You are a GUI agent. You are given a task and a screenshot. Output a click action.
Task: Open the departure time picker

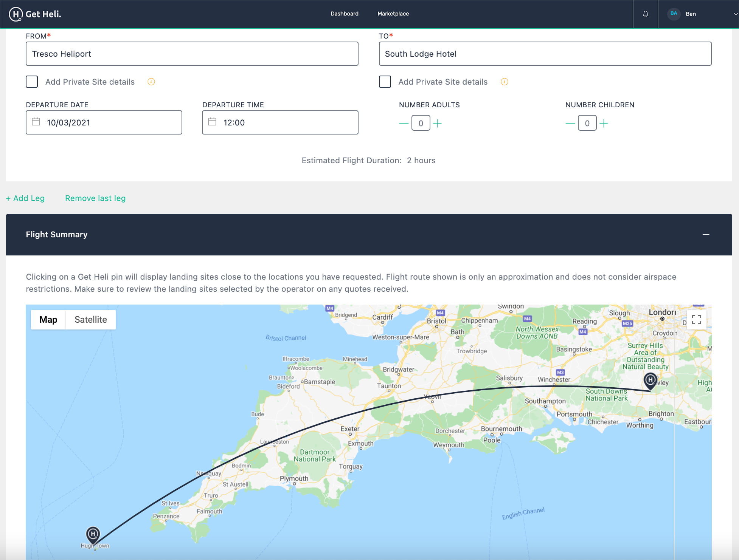[280, 122]
